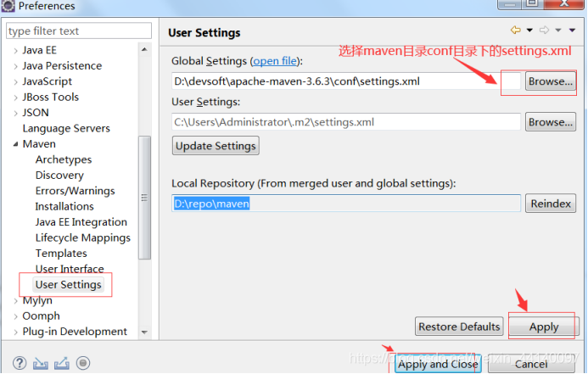This screenshot has width=588, height=374.
Task: Browse for Global Settings file
Action: 550,81
